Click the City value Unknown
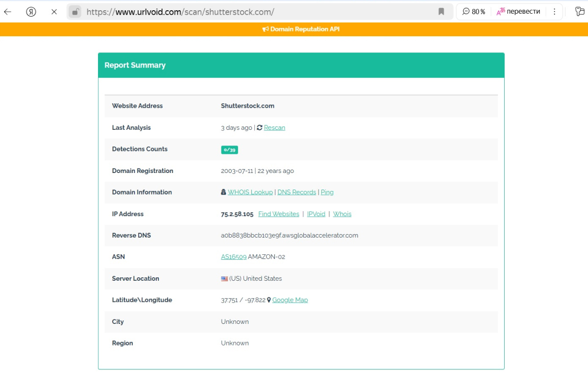 (x=235, y=322)
